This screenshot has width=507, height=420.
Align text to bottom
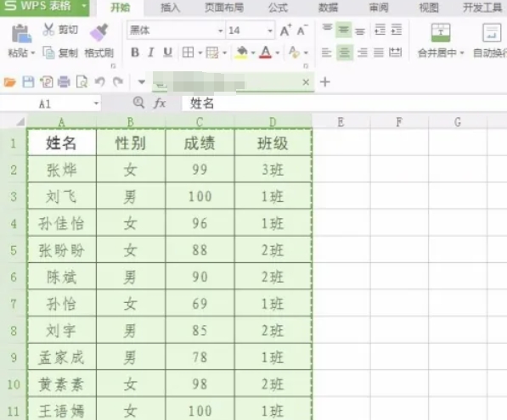pyautogui.click(x=360, y=31)
